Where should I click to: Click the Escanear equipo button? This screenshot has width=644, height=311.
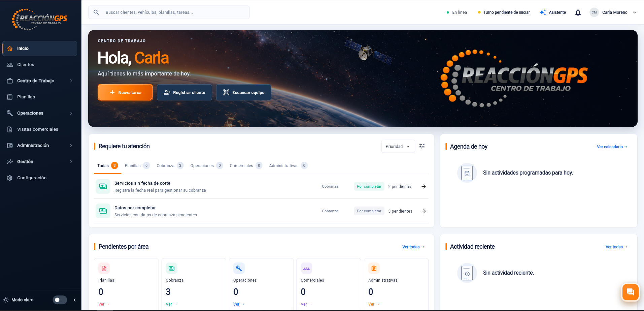(244, 92)
